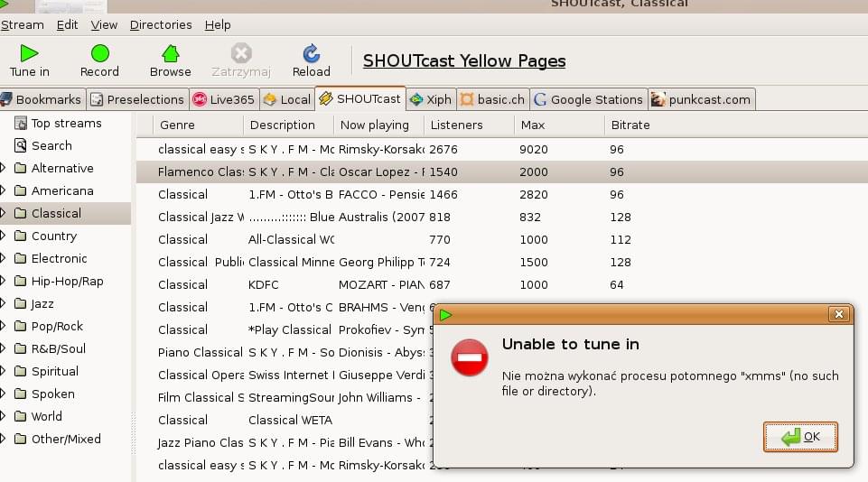Open the Stream menu

pos(23,25)
